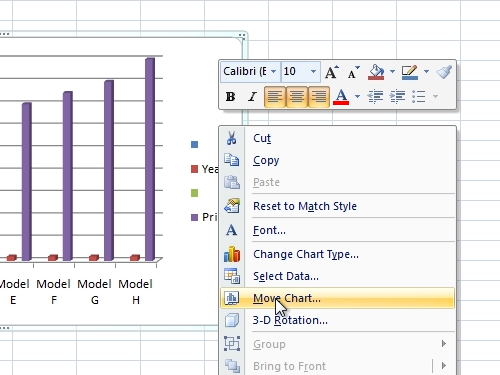Click the red Year legend marker

tap(195, 169)
